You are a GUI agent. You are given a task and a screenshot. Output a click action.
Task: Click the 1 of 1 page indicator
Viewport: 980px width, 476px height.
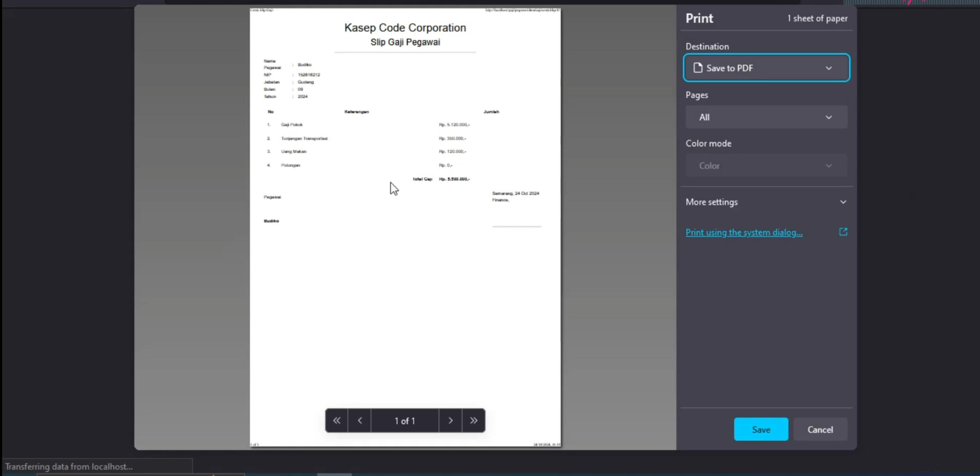coord(405,421)
